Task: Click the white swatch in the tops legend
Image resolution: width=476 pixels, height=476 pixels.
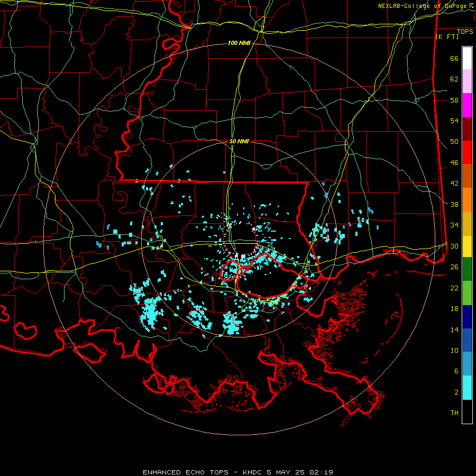Action: pos(467,58)
